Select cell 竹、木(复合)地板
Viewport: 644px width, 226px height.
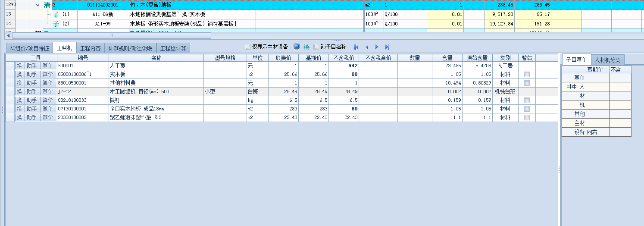193,5
